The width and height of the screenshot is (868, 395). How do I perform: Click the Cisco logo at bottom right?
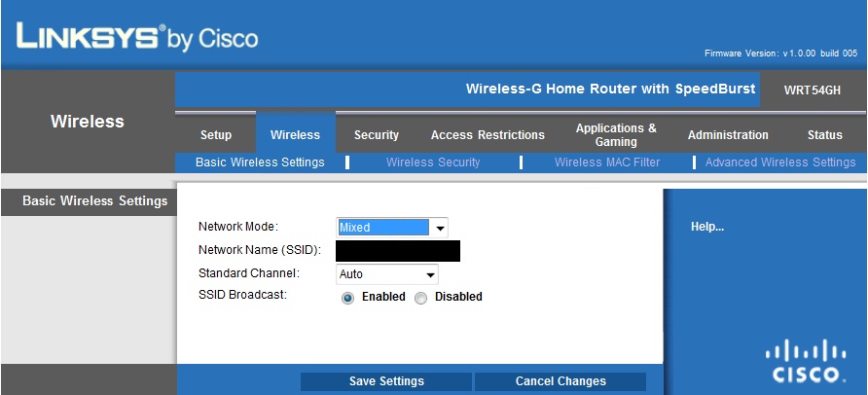click(806, 361)
